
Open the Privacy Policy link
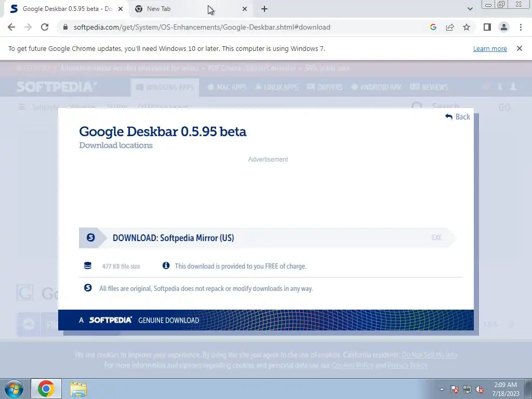click(407, 365)
